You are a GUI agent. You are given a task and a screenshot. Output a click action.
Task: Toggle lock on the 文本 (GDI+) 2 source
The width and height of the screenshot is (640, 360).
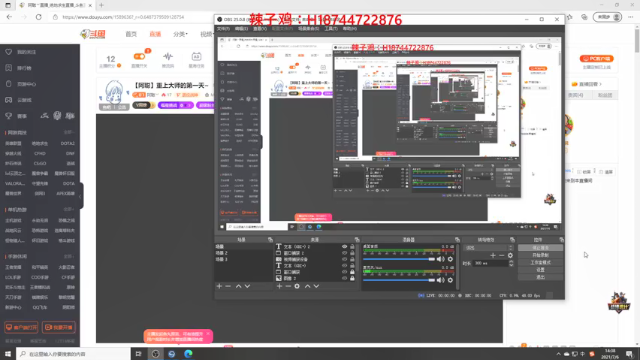tap(352, 247)
